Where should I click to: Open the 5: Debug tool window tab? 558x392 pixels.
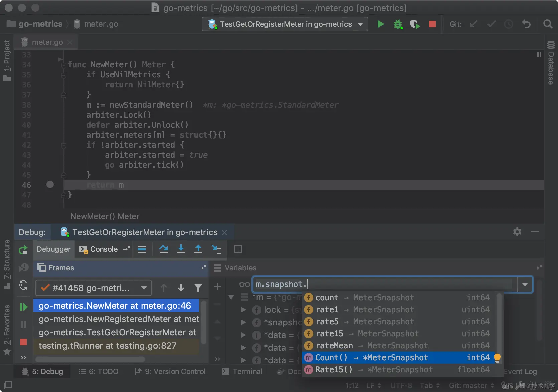pos(42,371)
